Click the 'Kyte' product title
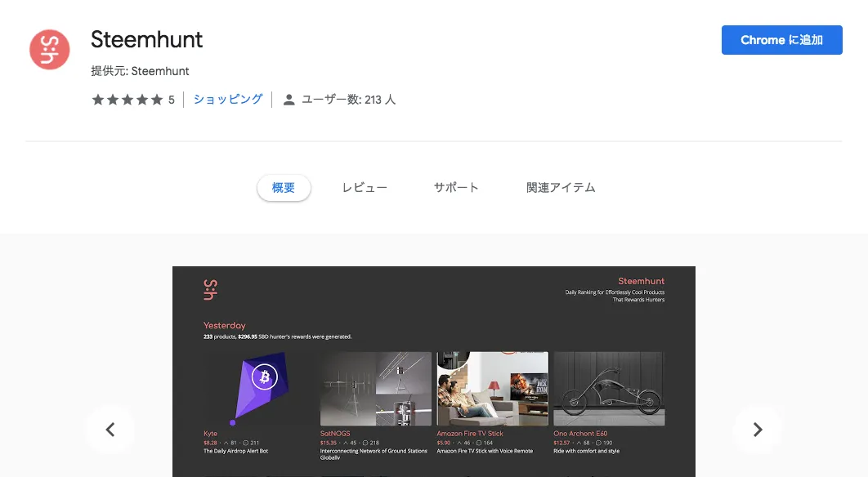The height and width of the screenshot is (477, 868). (210, 433)
